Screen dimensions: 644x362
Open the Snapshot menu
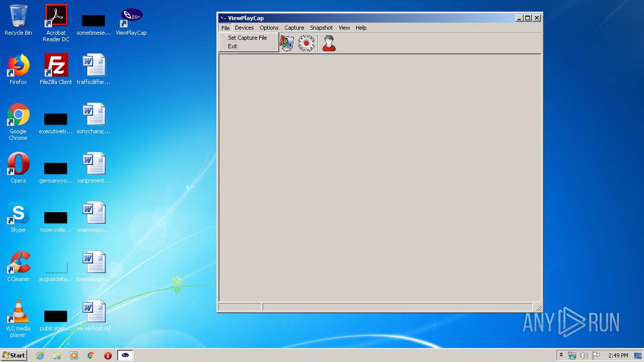[x=321, y=28]
